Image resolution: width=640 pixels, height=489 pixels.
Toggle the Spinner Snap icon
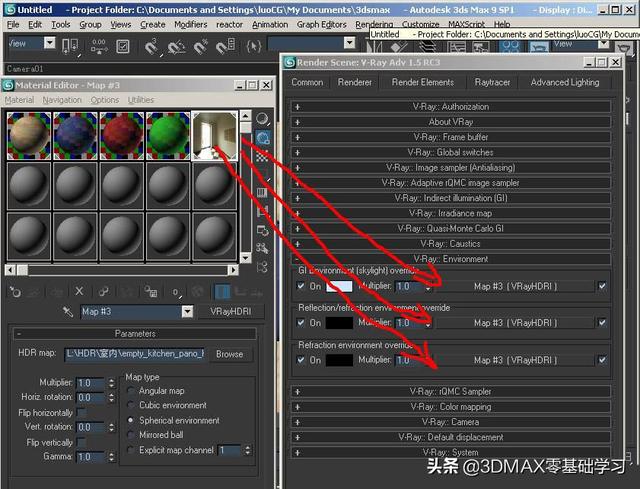click(x=225, y=47)
